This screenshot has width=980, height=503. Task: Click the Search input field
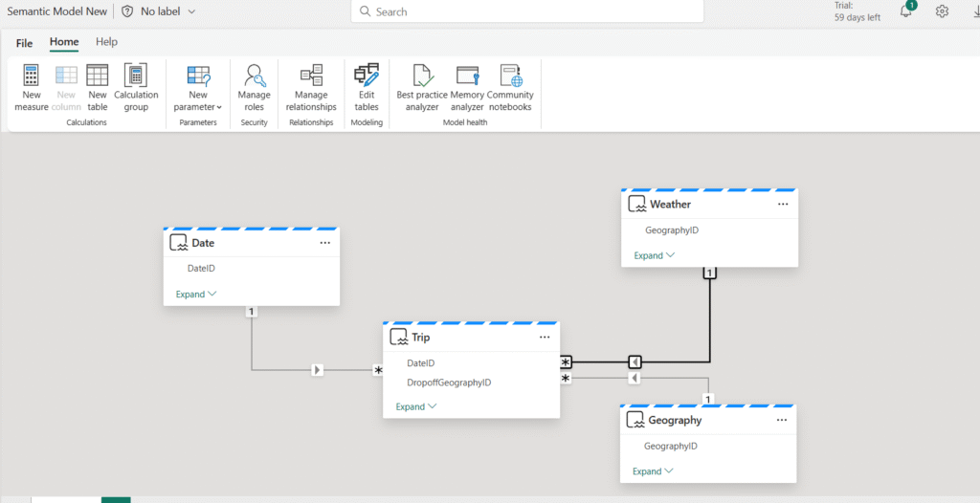coord(527,11)
